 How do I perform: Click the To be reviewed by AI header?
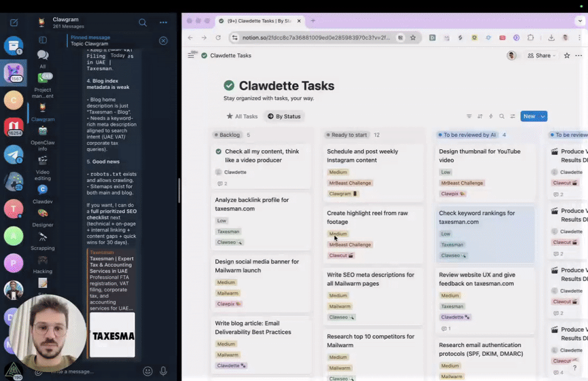click(x=467, y=135)
